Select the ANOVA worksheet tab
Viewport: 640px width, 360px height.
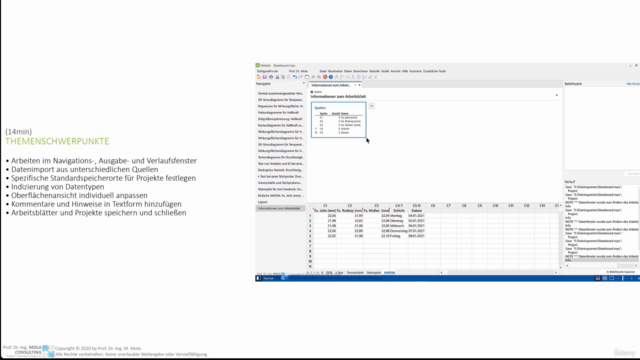tap(389, 272)
